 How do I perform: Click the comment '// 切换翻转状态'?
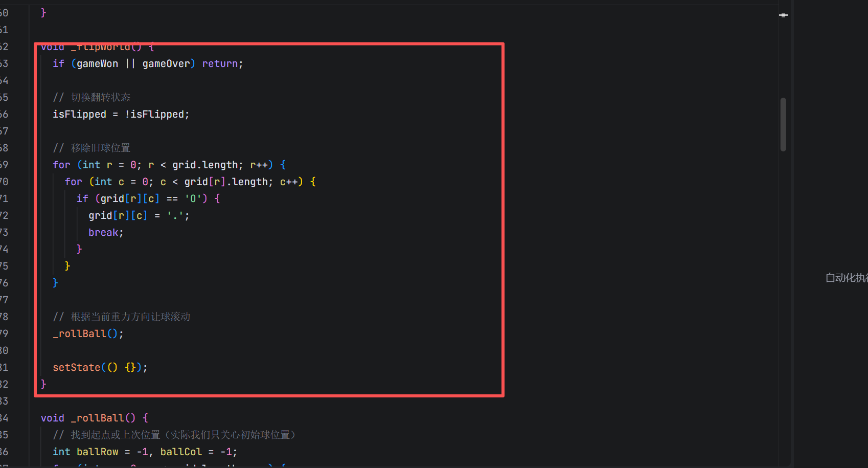pos(92,97)
